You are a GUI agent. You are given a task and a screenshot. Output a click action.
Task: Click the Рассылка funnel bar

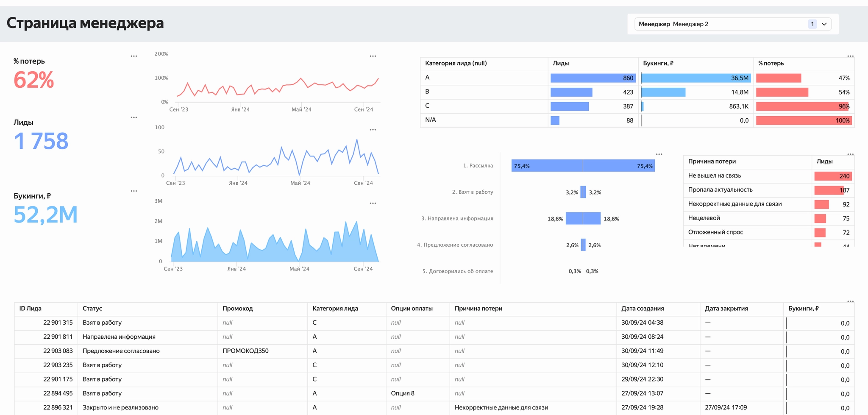(583, 166)
